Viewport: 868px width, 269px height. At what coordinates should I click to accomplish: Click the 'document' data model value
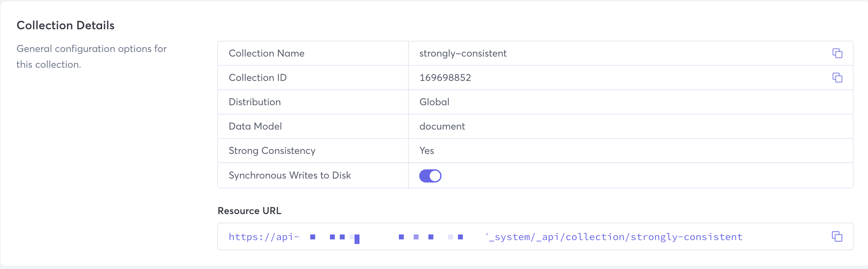click(x=442, y=126)
